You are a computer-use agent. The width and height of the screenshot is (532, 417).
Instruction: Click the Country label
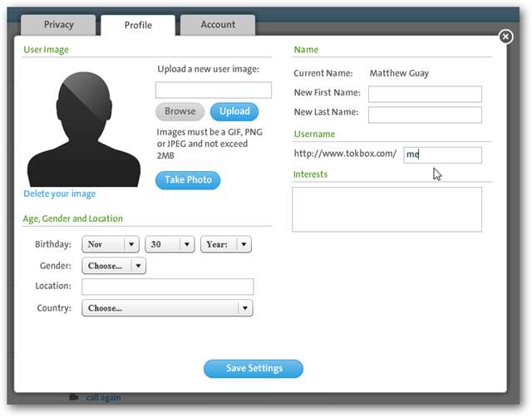click(54, 308)
